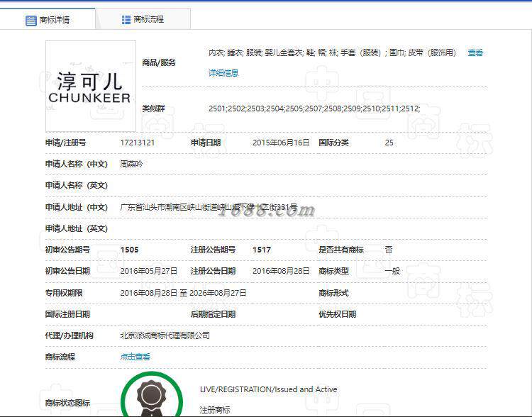Click the 国际分类 value 25
Screen dimensions: 532x417
click(389, 143)
